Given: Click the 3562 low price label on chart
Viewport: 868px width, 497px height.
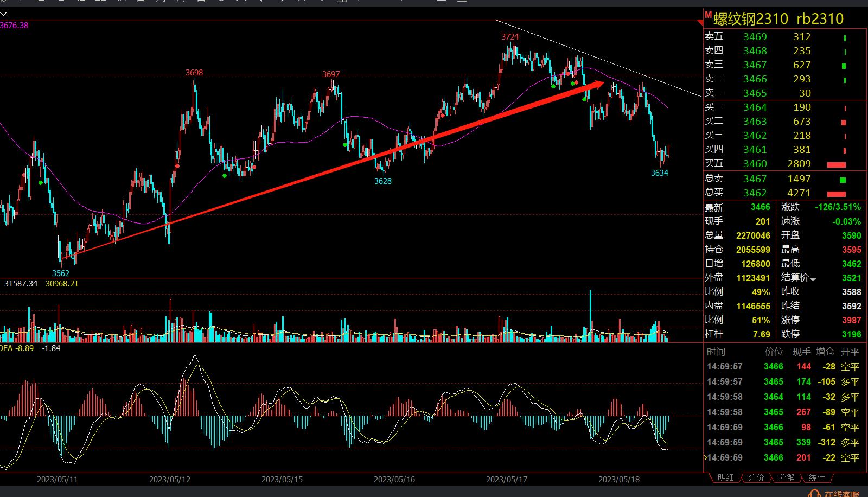Looking at the screenshot, I should (61, 273).
